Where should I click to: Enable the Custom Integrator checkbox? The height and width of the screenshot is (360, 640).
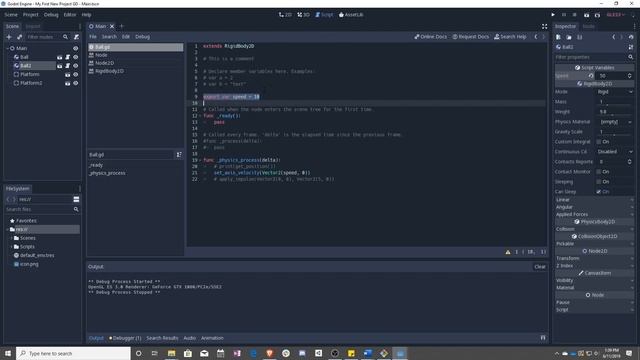[599, 142]
